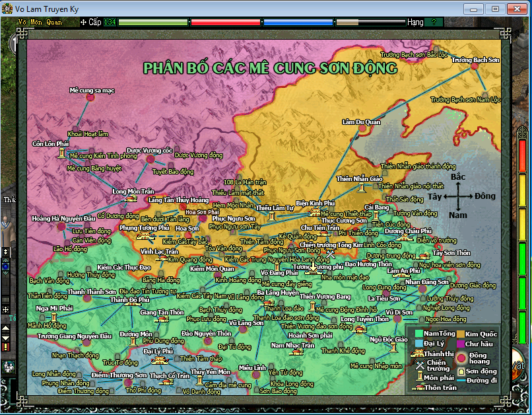Click the Hoàng Hà Nguyên Đầu marker
This screenshot has height=415, width=532.
(61, 227)
